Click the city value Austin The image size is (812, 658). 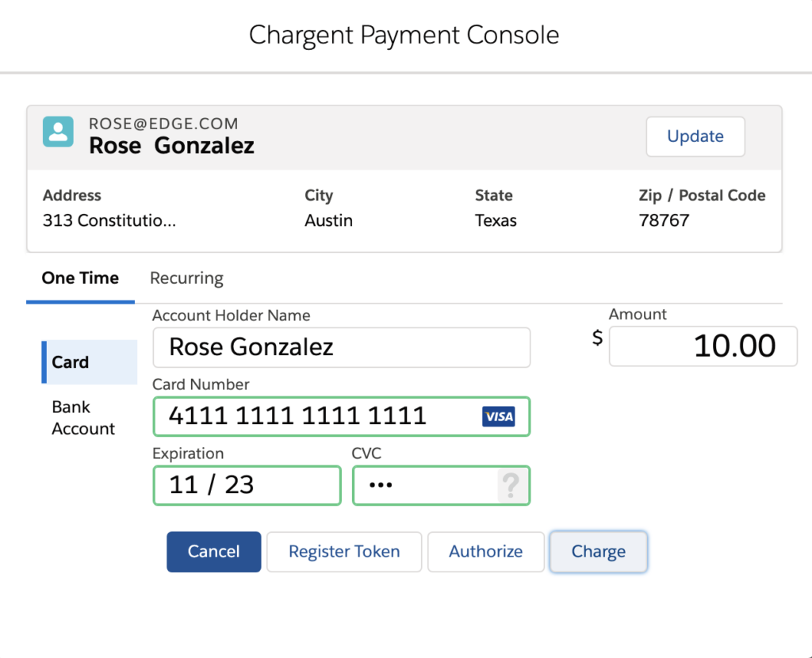[x=328, y=220]
